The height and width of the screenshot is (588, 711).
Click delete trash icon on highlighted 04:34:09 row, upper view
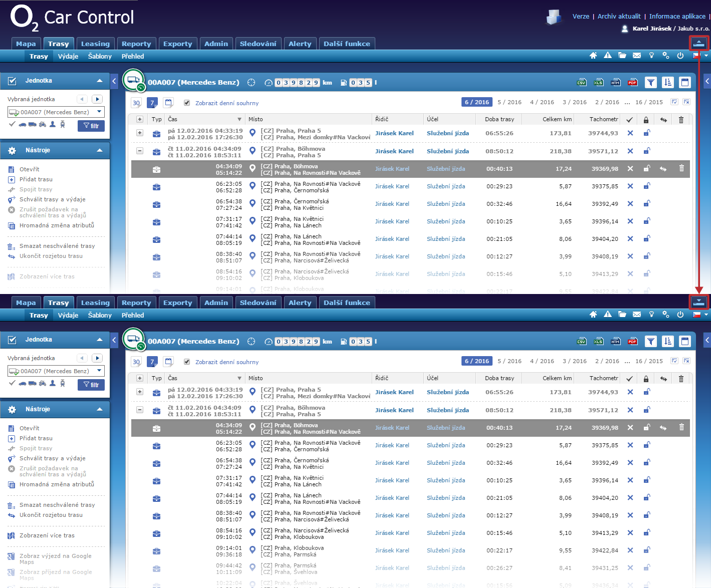(x=681, y=169)
